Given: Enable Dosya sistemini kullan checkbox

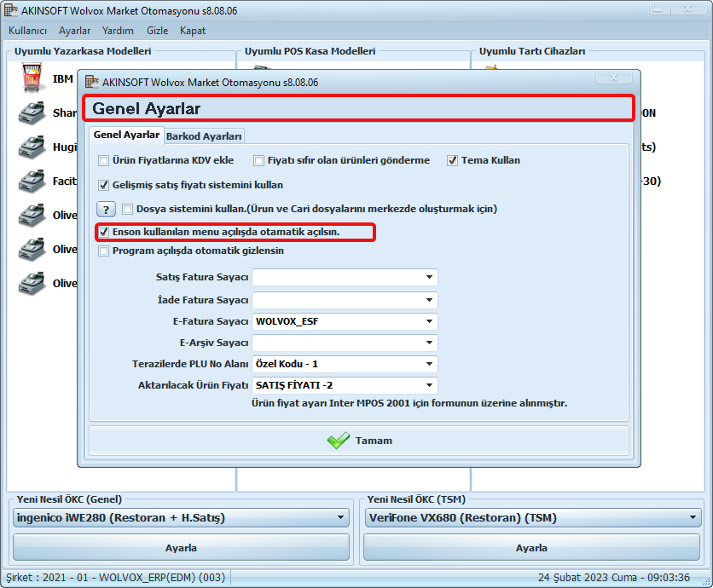Looking at the screenshot, I should [x=127, y=209].
